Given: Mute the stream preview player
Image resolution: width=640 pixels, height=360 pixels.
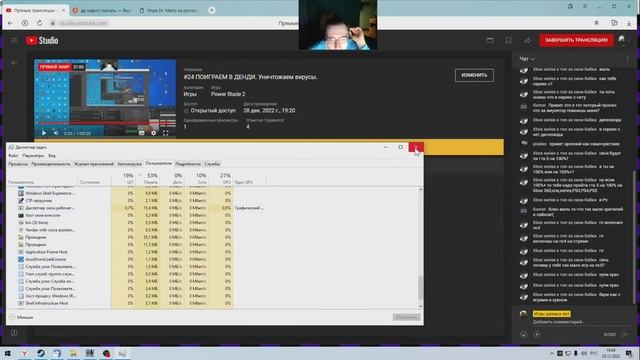Looking at the screenshot, I should pyautogui.click(x=56, y=133).
